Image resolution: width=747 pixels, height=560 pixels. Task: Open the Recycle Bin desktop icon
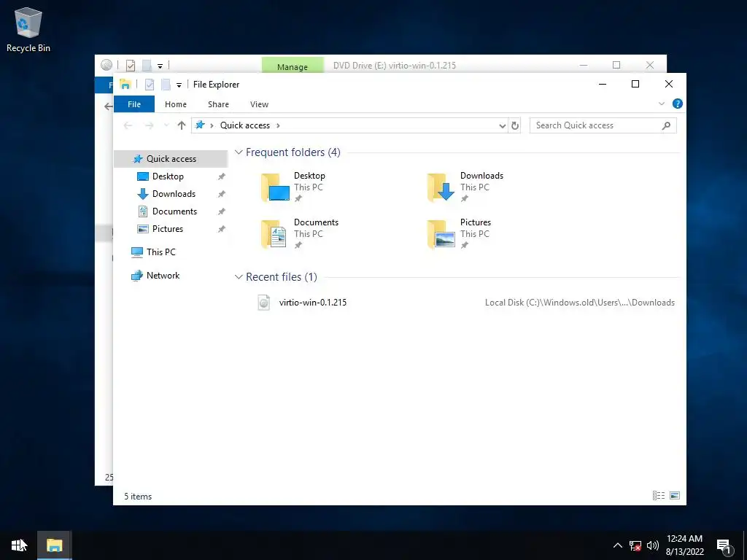pyautogui.click(x=28, y=29)
